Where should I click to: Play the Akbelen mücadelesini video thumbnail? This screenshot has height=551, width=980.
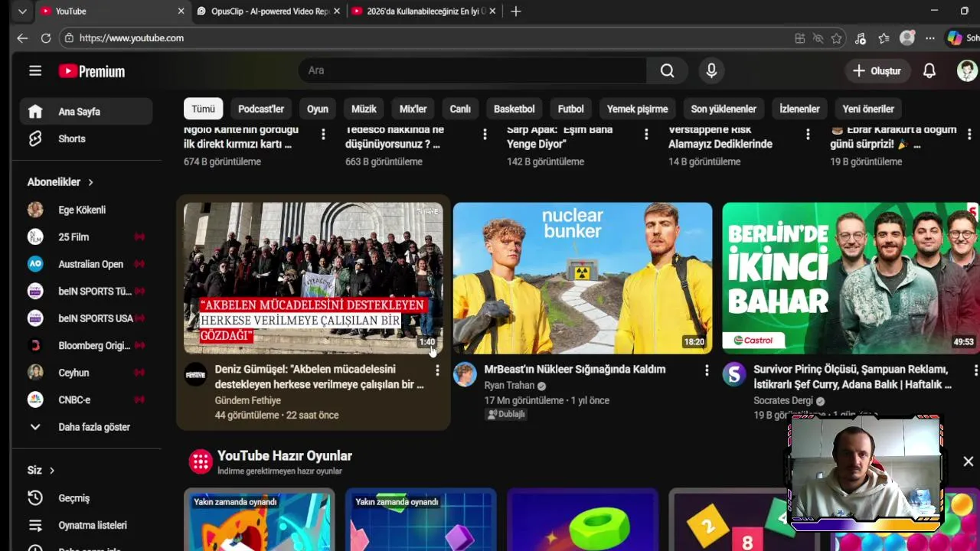click(313, 278)
